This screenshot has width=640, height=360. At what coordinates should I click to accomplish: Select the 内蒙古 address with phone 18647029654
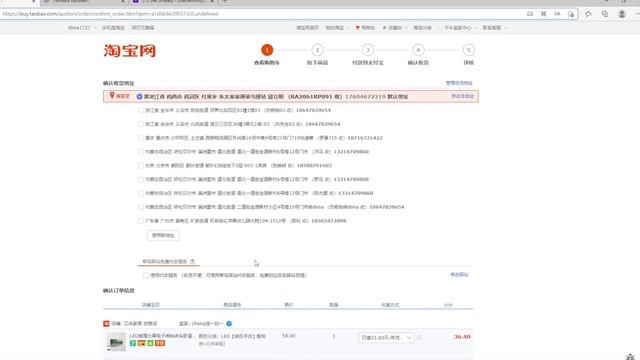point(141,207)
